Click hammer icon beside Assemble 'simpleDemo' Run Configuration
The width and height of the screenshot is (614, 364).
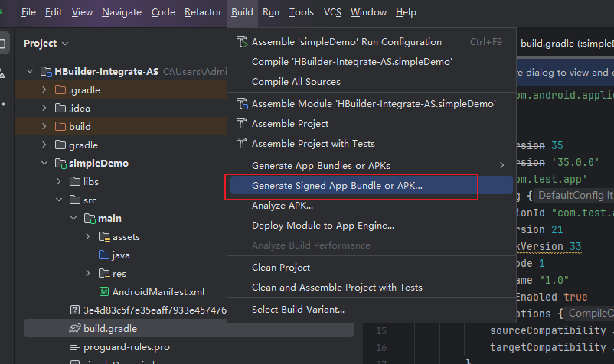point(242,42)
